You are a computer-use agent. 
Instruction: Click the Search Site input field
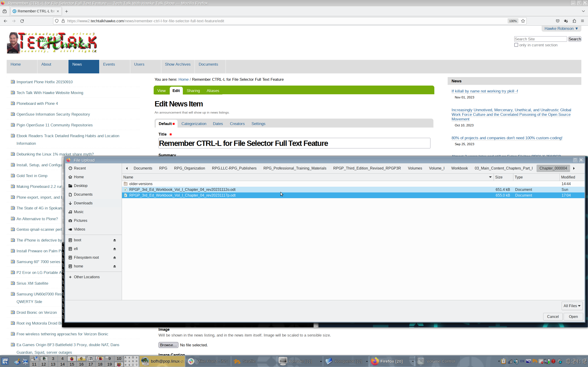(x=540, y=39)
